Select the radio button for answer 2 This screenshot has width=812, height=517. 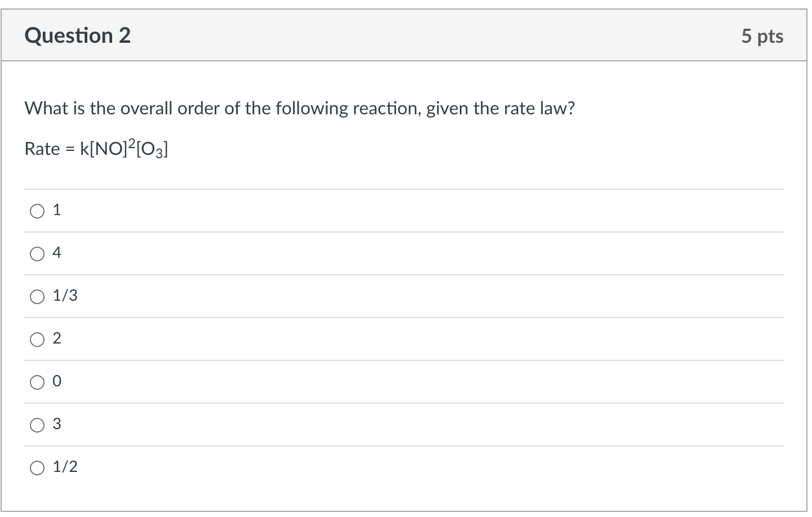coord(37,339)
